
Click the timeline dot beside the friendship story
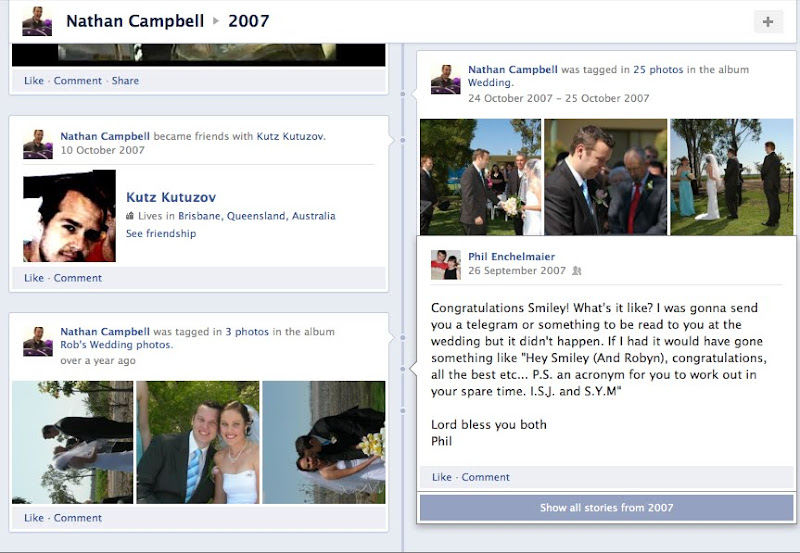click(x=403, y=140)
